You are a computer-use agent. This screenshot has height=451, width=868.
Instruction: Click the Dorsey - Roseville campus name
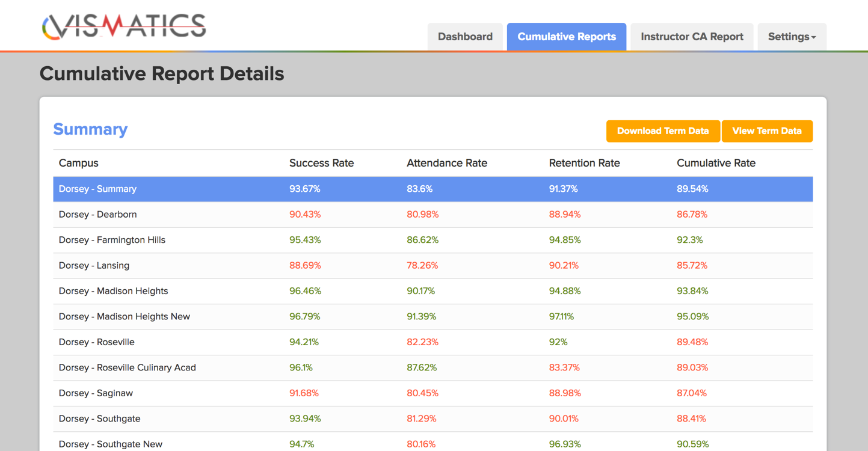point(96,342)
